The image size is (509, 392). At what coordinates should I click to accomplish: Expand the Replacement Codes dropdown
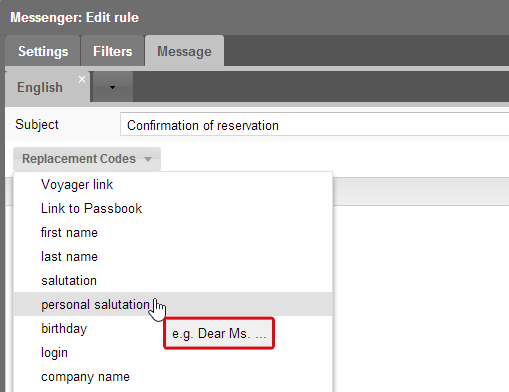[x=87, y=159]
